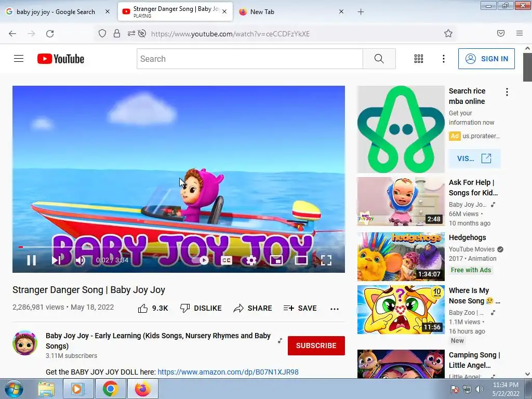Open site permissions icon in address bar
The image size is (532, 399).
[131, 33]
